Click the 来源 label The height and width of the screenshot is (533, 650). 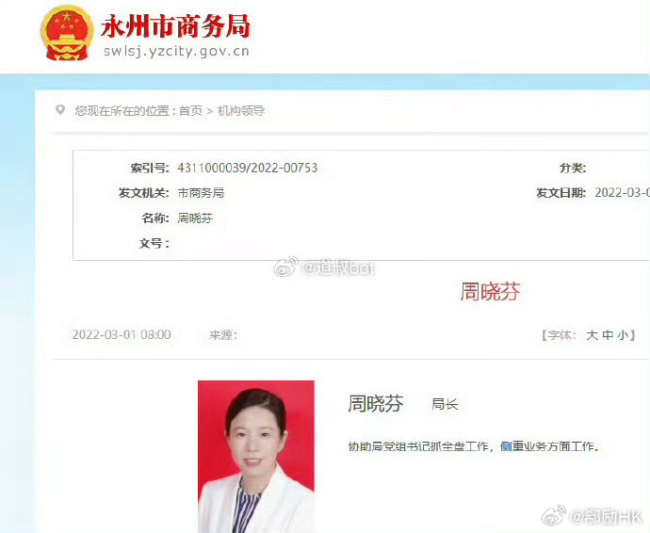pos(223,335)
